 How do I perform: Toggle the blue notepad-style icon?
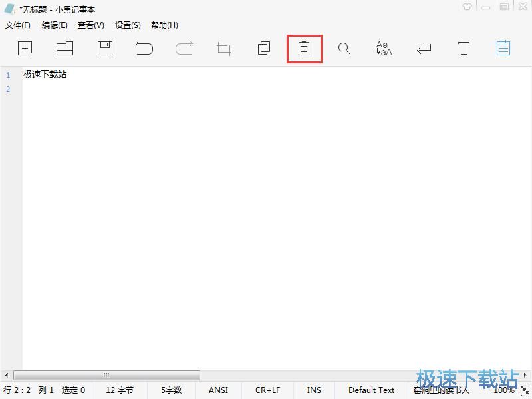click(x=503, y=48)
